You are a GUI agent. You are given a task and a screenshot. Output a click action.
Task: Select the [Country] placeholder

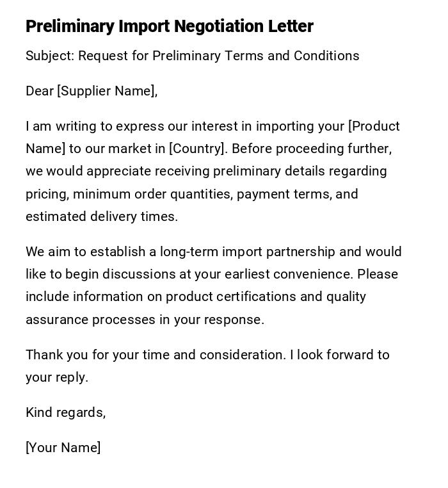tap(197, 149)
